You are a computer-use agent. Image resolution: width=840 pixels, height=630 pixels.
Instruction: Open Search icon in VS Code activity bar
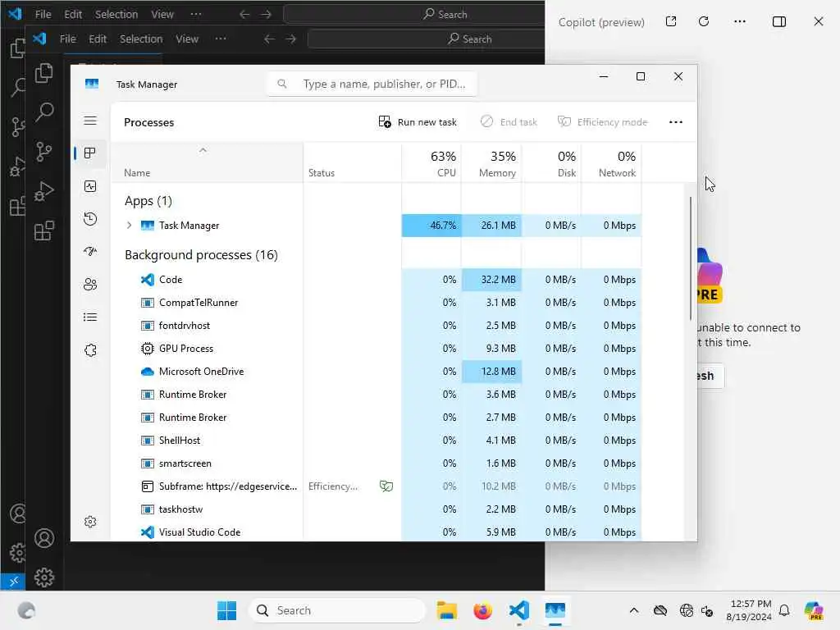click(44, 112)
